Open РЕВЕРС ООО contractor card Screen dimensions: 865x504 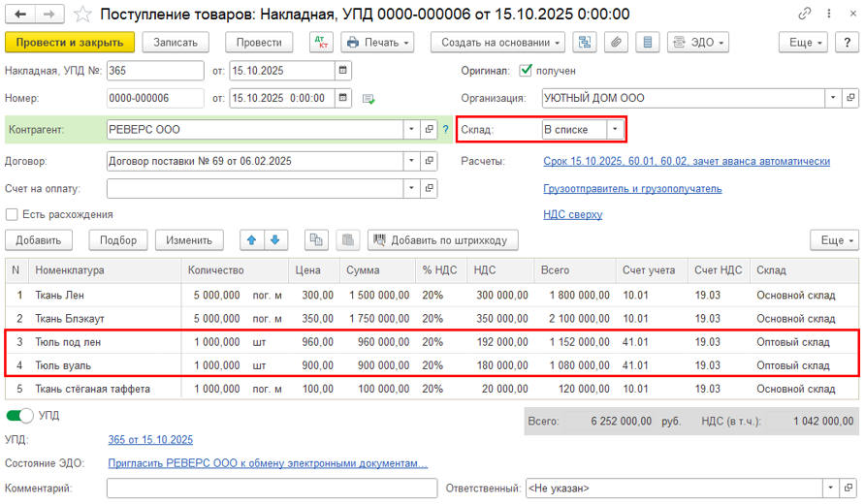point(430,130)
